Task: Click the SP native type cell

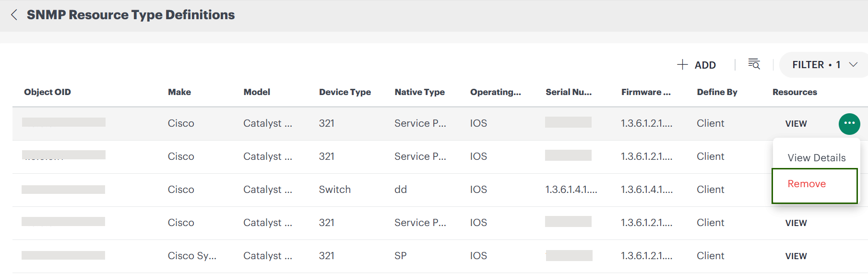Action: [x=401, y=256]
